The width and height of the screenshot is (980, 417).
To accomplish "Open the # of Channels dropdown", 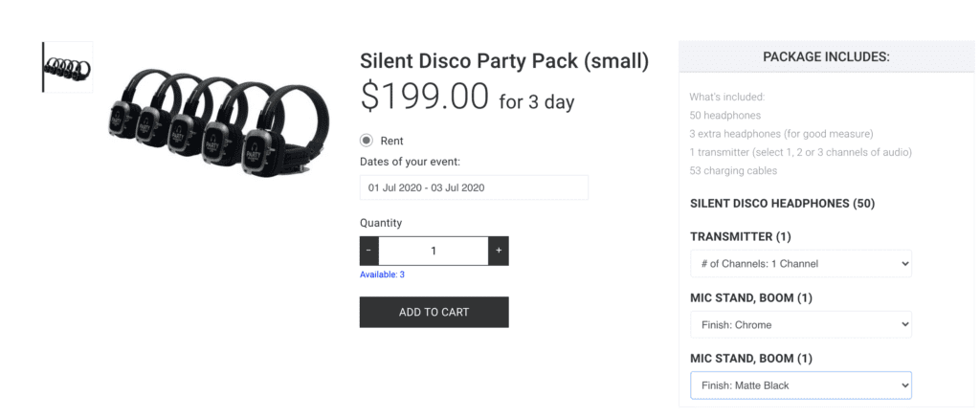I will (x=800, y=263).
